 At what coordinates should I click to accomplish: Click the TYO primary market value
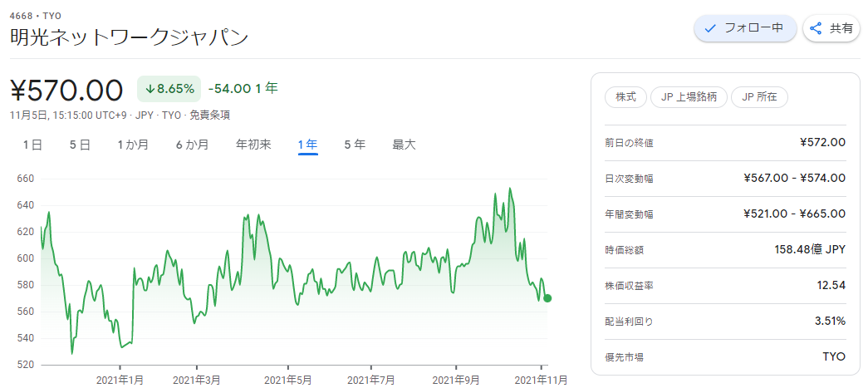pyautogui.click(x=834, y=357)
